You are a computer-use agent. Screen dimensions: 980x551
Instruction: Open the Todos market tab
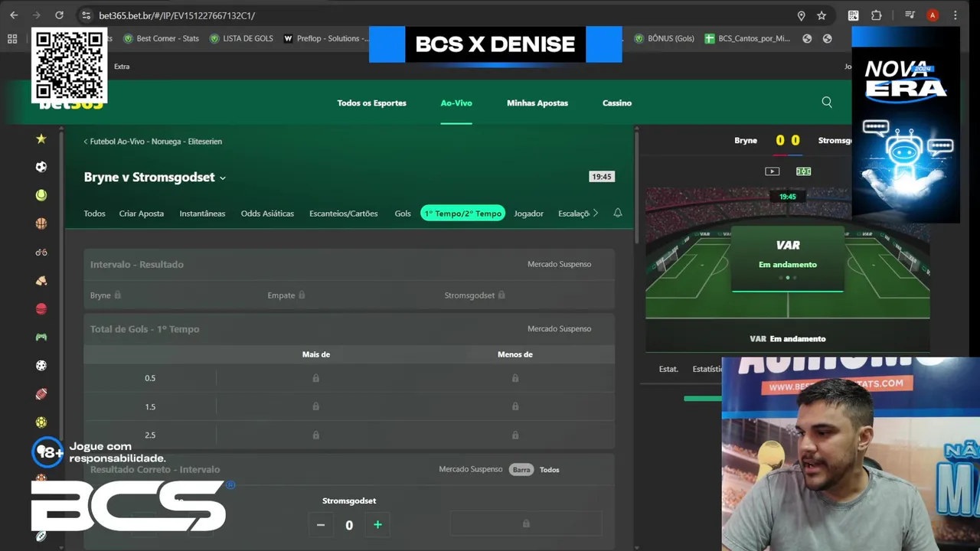click(x=94, y=214)
